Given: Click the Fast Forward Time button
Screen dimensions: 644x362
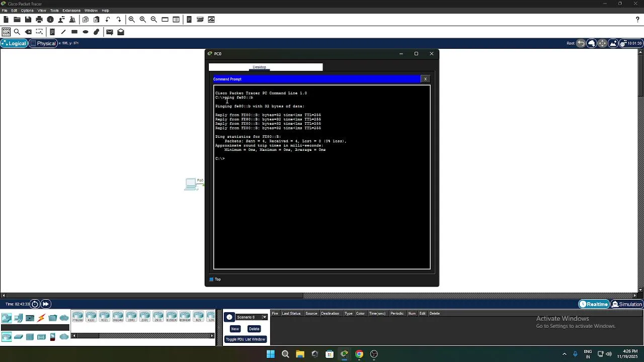Looking at the screenshot, I should coord(45,304).
